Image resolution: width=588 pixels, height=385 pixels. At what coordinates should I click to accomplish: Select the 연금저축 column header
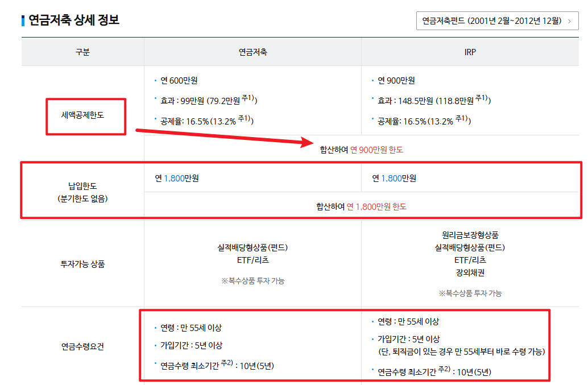(252, 51)
